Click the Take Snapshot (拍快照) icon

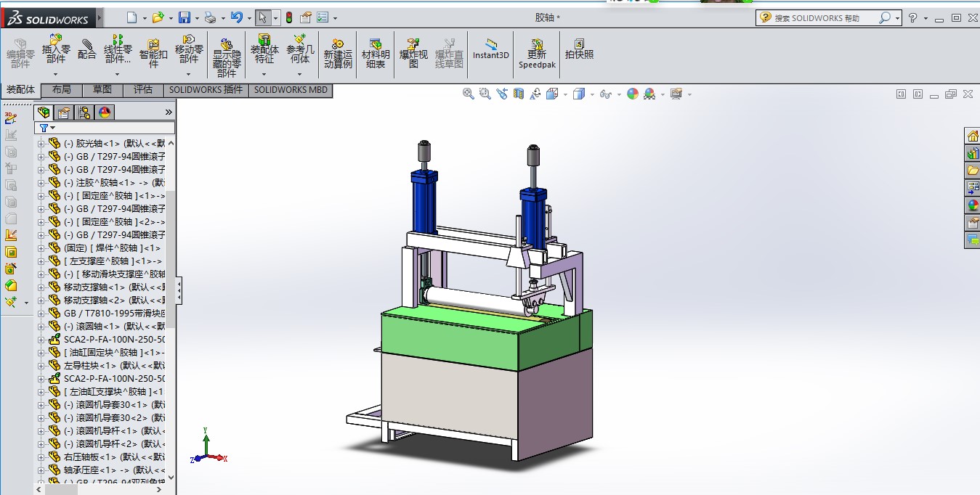click(579, 49)
